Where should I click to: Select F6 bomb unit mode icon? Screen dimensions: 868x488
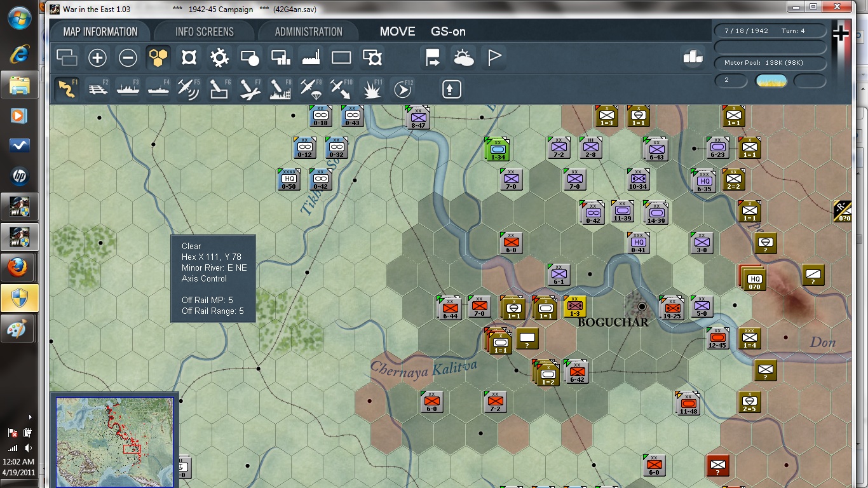tap(219, 89)
